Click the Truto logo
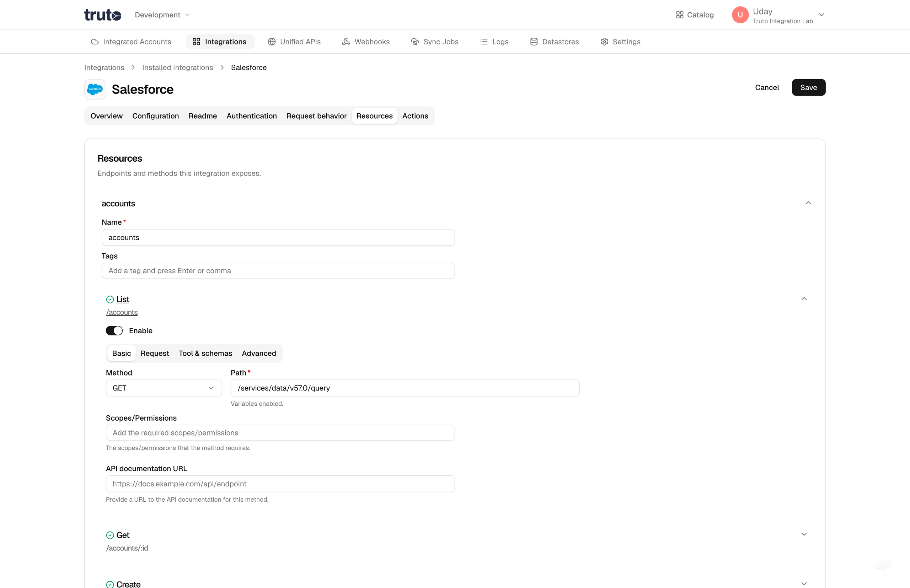The image size is (910, 588). (102, 15)
